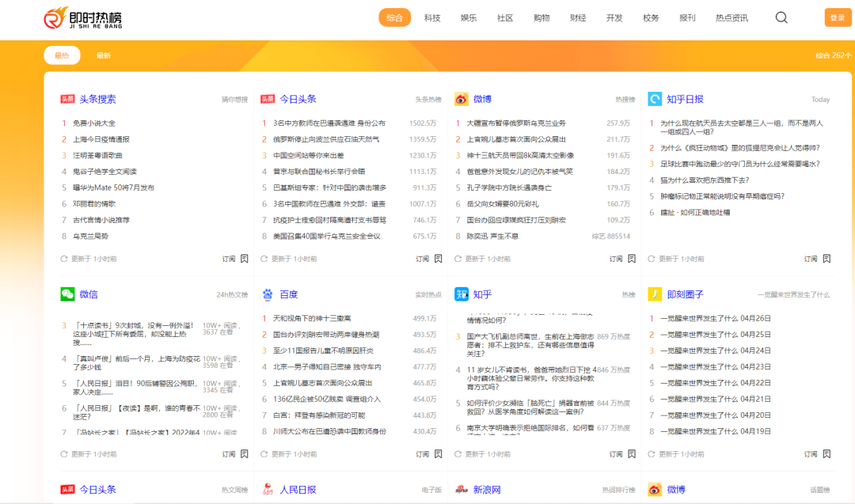Click the 登录 button
The height and width of the screenshot is (504, 855).
(837, 17)
